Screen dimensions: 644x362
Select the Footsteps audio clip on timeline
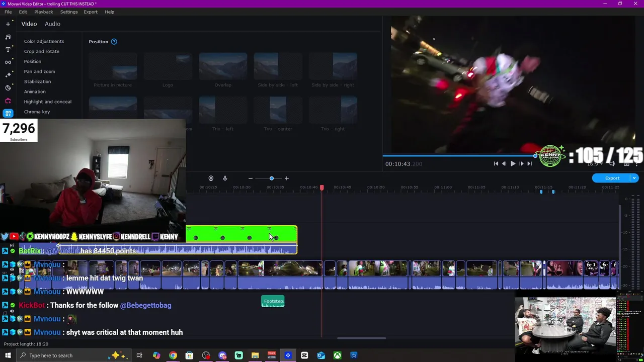tap(273, 301)
